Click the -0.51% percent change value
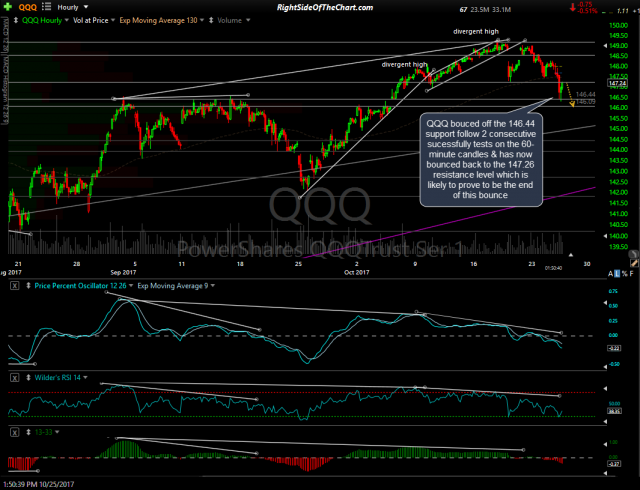 click(588, 11)
